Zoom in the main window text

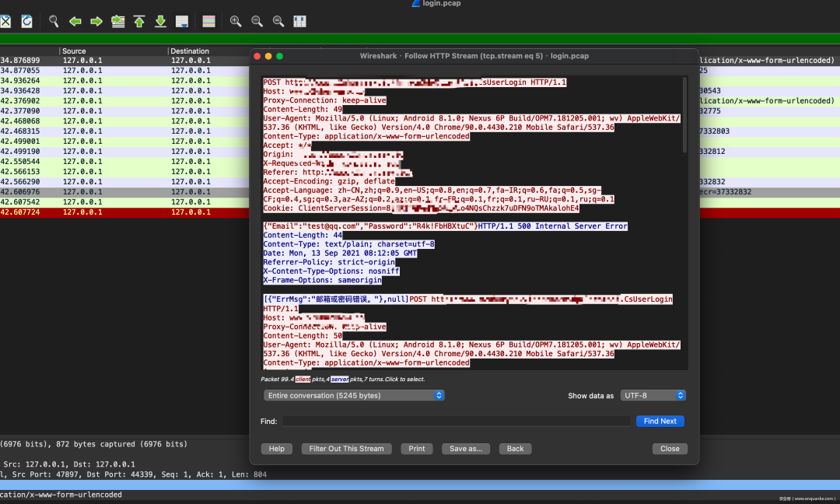pos(236,22)
